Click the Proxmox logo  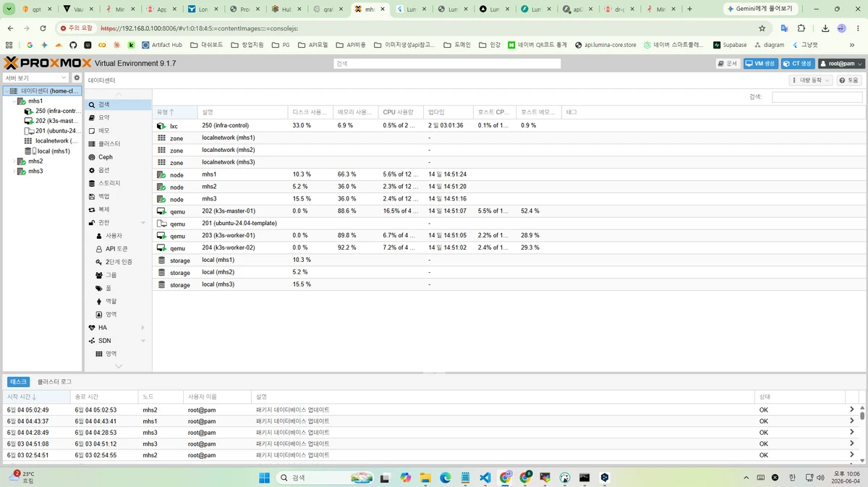tap(47, 63)
